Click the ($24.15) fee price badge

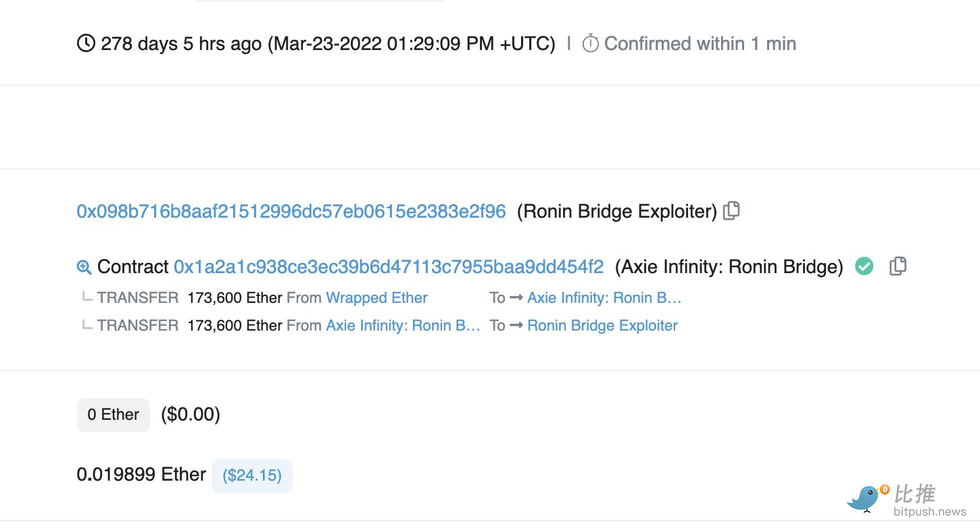click(x=252, y=475)
